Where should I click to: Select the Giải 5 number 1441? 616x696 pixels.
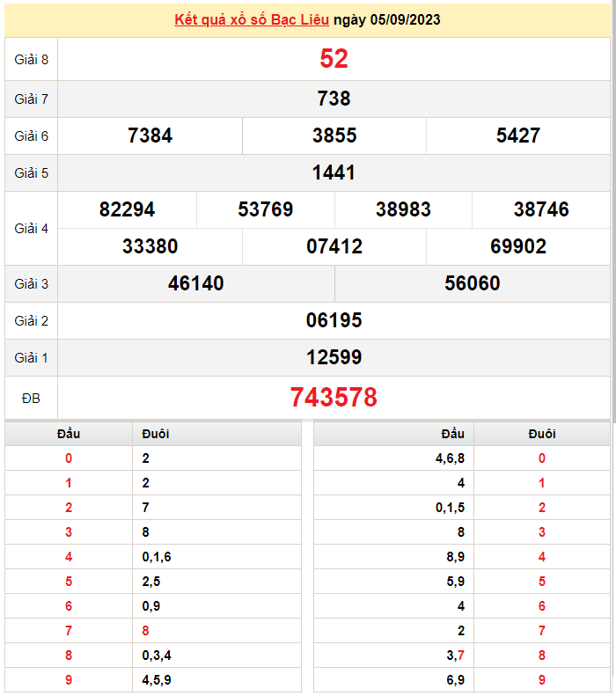tap(334, 172)
